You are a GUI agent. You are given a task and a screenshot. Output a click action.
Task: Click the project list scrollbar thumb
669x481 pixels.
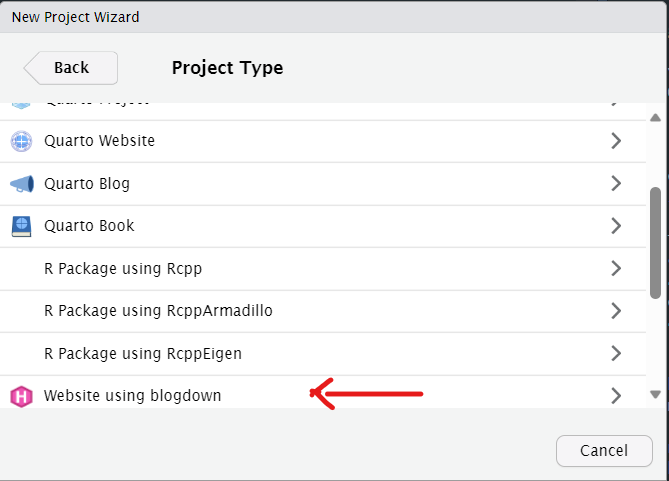point(655,243)
